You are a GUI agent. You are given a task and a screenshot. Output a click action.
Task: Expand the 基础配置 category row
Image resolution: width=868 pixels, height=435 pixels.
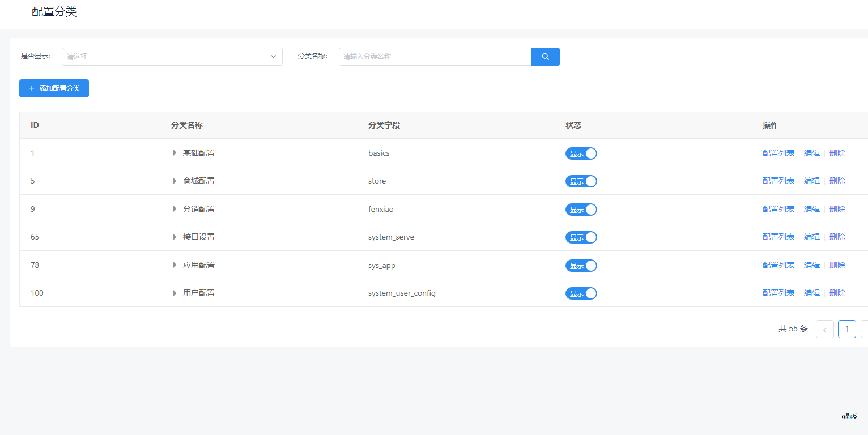[x=175, y=153]
